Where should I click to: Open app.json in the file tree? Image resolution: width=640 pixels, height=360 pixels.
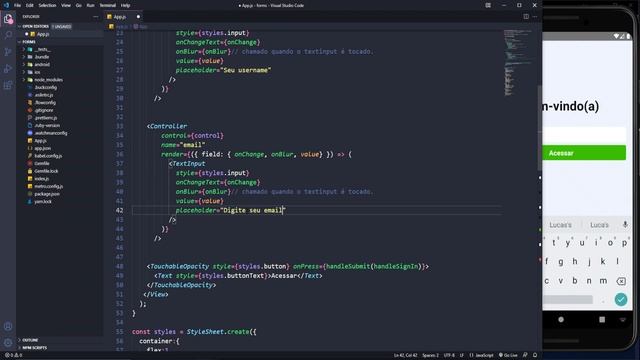coord(42,148)
